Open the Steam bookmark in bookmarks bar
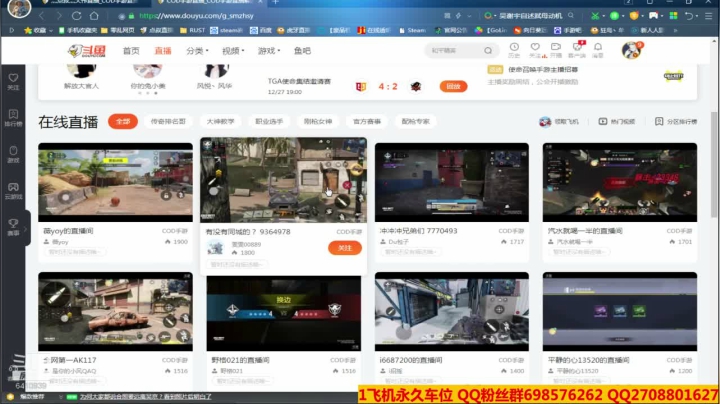Viewport: 720px width, 404px height. (x=412, y=30)
